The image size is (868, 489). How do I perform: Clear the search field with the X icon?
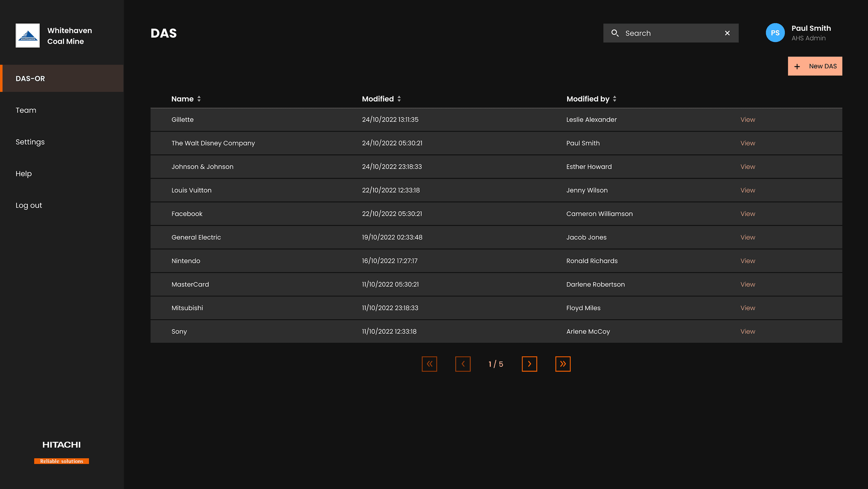point(727,33)
